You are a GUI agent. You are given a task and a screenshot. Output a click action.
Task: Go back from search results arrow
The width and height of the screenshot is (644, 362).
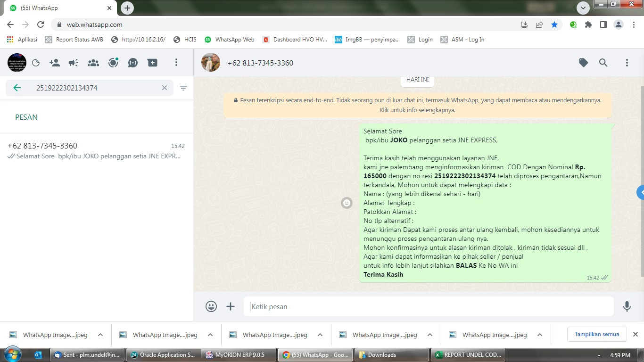click(x=17, y=88)
